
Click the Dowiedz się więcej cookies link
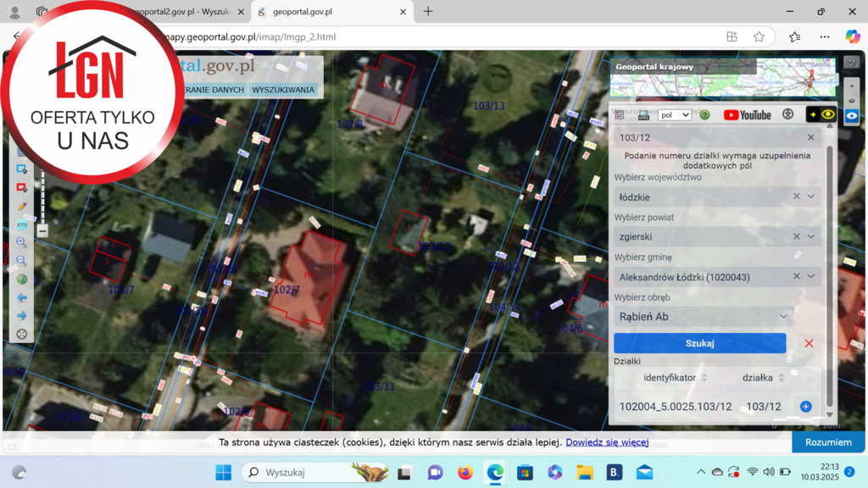[x=607, y=442]
